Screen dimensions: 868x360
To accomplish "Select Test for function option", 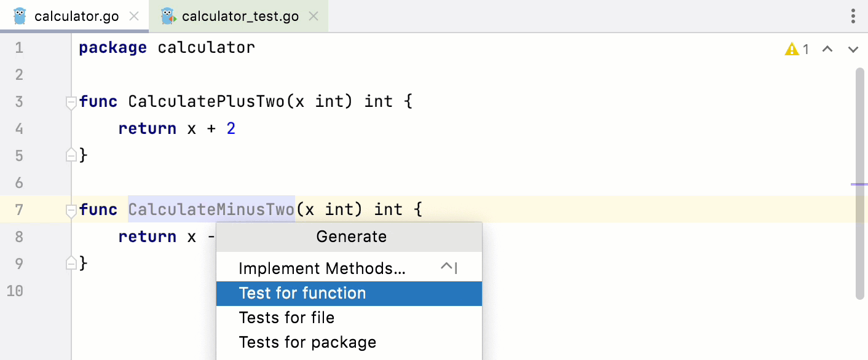I will click(302, 294).
